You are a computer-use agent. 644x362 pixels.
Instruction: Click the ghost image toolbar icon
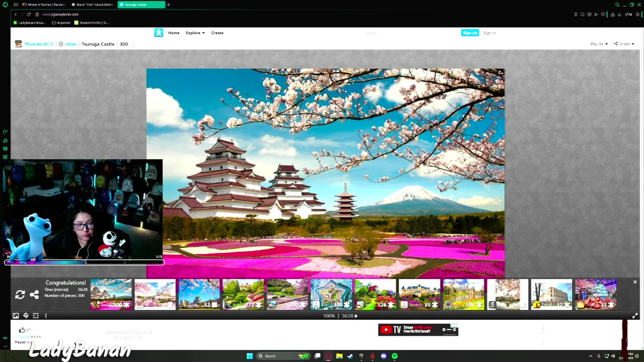[x=26, y=316]
